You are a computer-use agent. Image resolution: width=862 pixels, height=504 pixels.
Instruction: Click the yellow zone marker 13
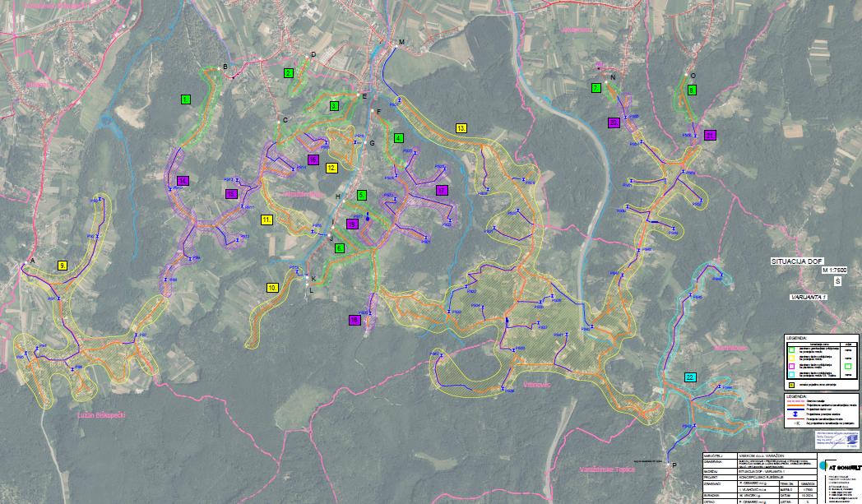pos(461,128)
